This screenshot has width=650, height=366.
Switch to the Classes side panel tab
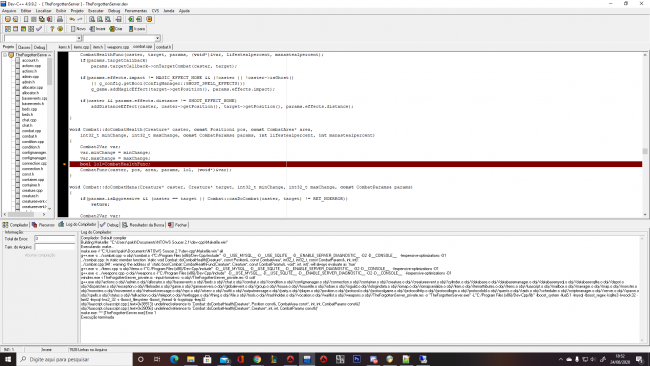(x=24, y=47)
